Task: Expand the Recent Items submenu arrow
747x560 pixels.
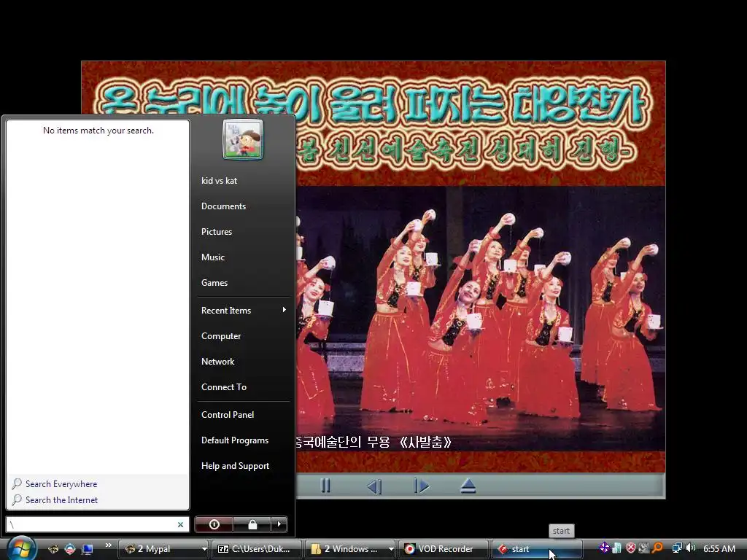Action: click(x=284, y=310)
